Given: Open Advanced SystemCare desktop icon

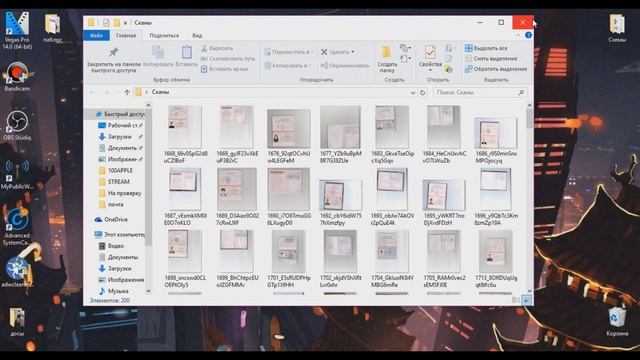Looking at the screenshot, I should (17, 227).
